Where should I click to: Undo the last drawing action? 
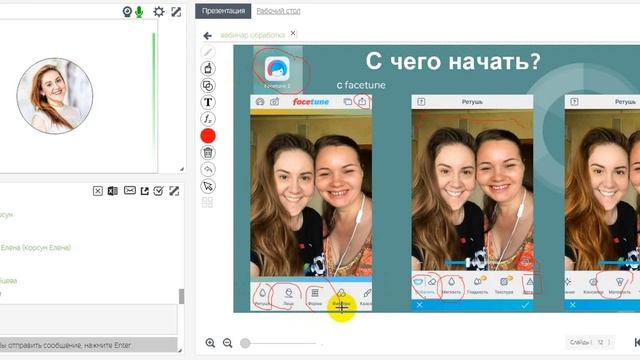[x=208, y=169]
